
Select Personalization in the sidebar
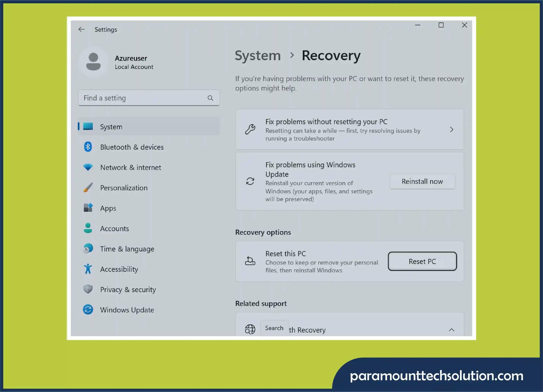coord(149,188)
